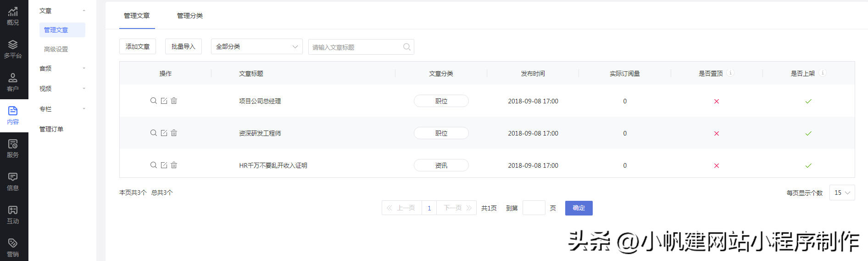
Task: Click the 添加文章 button
Action: (138, 46)
